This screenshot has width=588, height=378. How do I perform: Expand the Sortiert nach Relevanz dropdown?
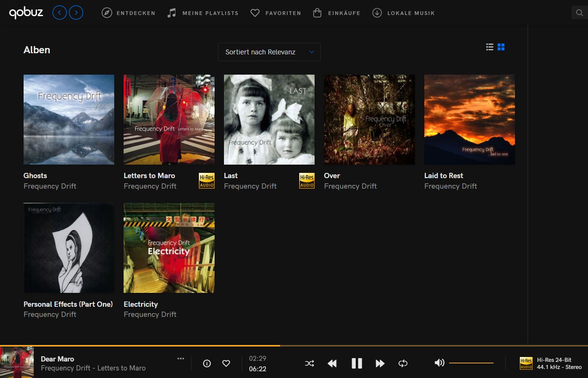pyautogui.click(x=269, y=52)
